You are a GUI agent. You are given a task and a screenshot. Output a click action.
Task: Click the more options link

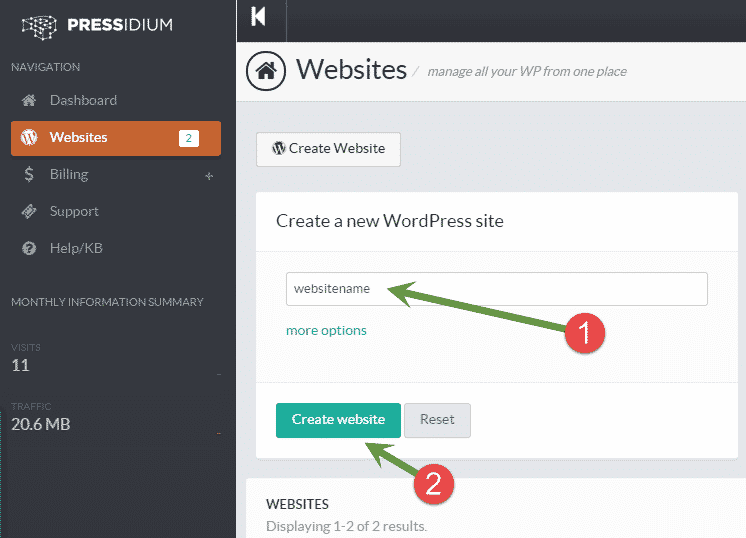click(x=326, y=331)
